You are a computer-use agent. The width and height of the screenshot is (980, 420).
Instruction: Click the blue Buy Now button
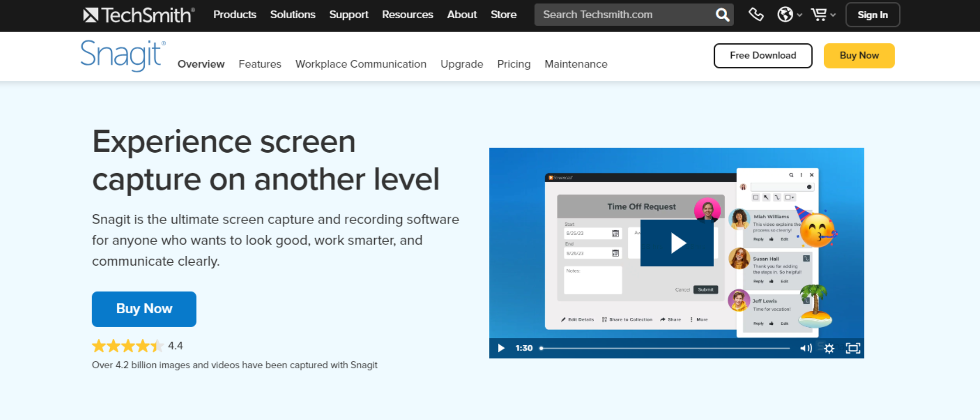click(x=144, y=309)
